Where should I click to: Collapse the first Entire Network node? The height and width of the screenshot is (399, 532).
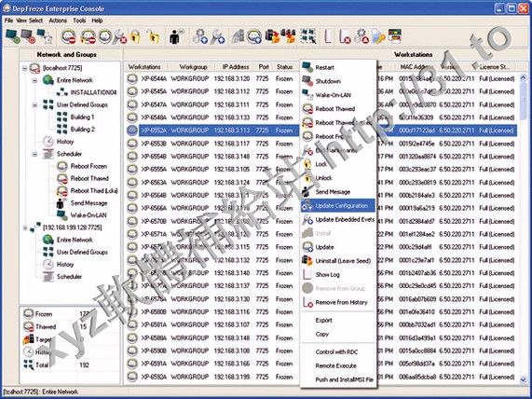[34, 80]
